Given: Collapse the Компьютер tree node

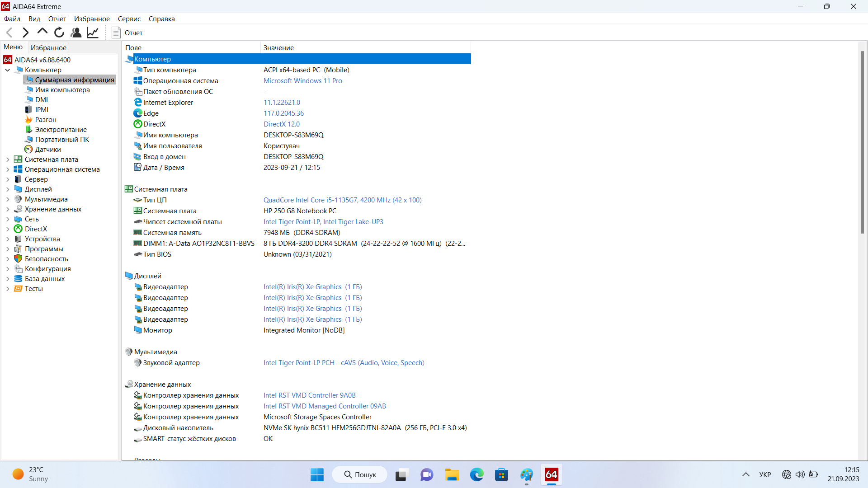Looking at the screenshot, I should 8,70.
